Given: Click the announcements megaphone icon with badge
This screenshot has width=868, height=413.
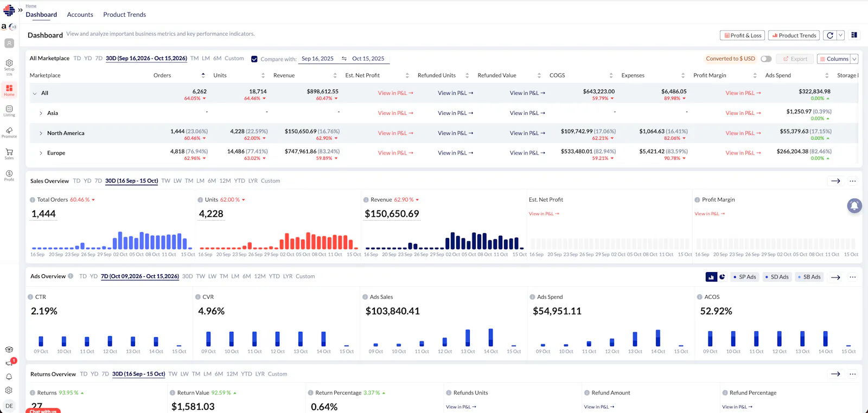Looking at the screenshot, I should 10,363.
